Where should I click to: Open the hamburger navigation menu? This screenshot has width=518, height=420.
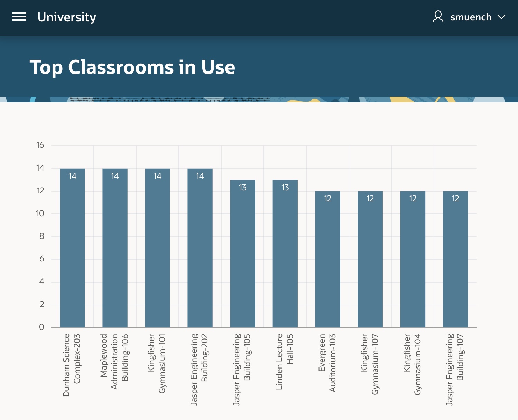[x=19, y=17]
